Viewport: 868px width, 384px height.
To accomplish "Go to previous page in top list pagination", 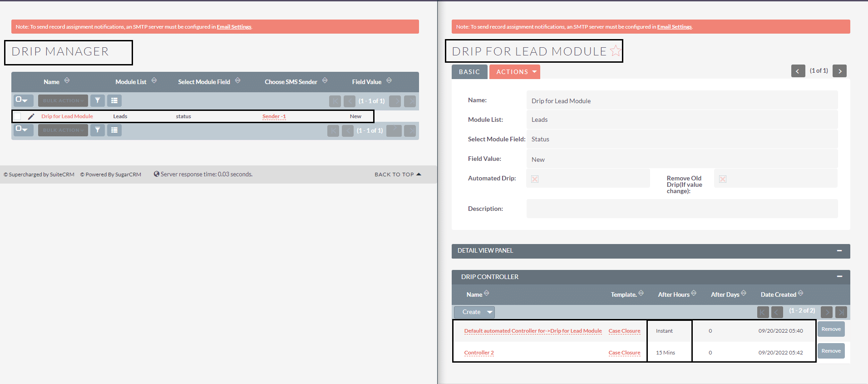I will pyautogui.click(x=350, y=101).
